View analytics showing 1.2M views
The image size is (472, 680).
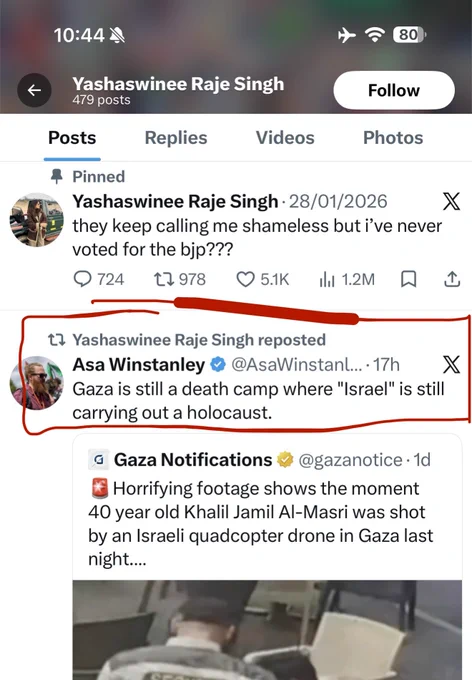[347, 279]
